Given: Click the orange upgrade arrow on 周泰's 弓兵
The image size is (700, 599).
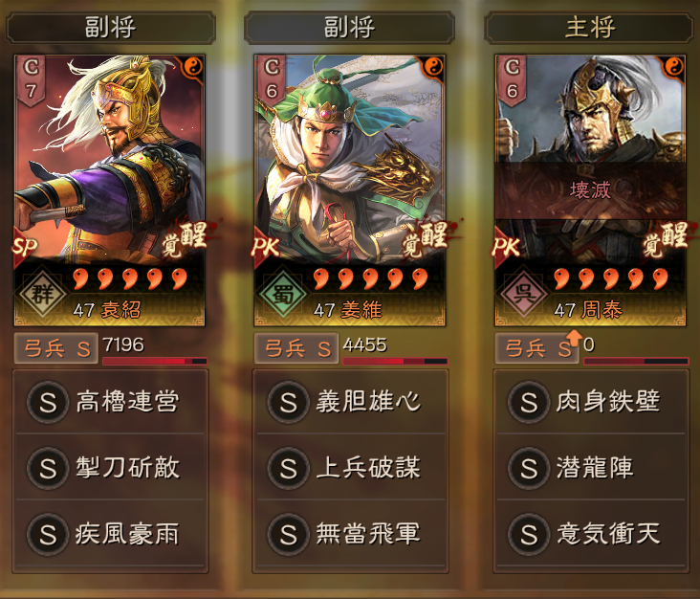Looking at the screenshot, I should pyautogui.click(x=574, y=338).
